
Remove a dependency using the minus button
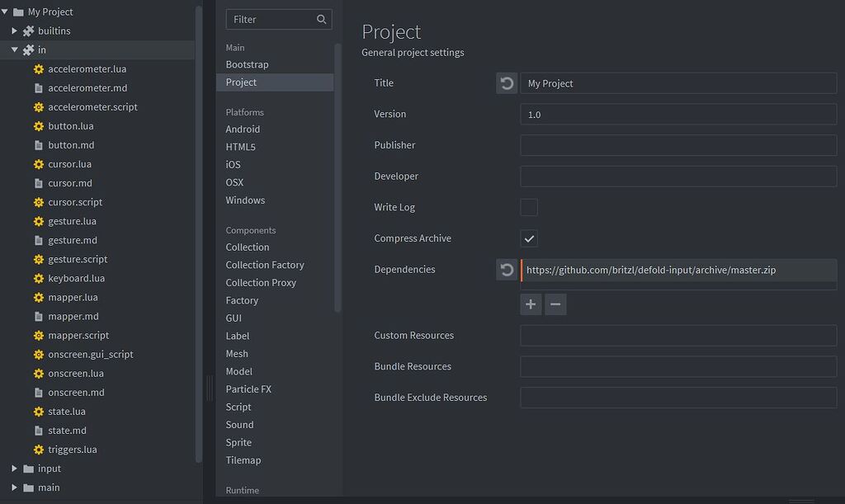click(x=555, y=304)
